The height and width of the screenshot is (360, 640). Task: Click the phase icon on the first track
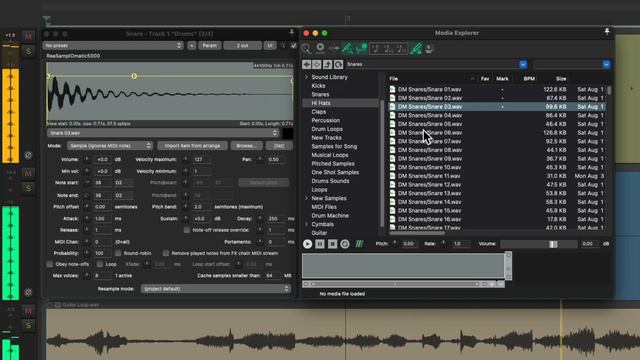[28, 155]
